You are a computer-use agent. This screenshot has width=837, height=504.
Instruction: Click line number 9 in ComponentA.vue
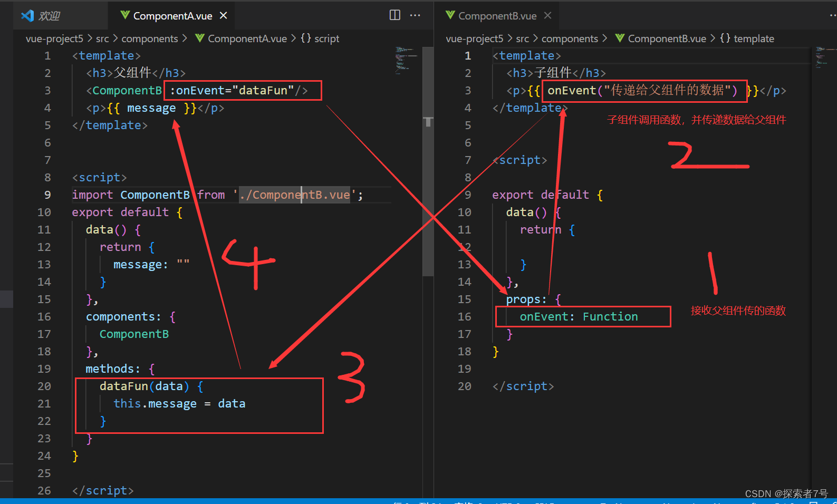click(47, 195)
